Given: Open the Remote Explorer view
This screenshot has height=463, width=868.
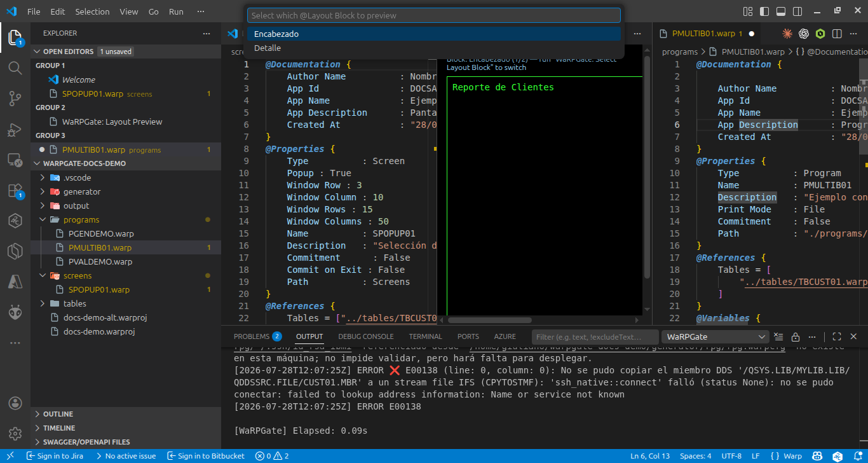Looking at the screenshot, I should 15,160.
